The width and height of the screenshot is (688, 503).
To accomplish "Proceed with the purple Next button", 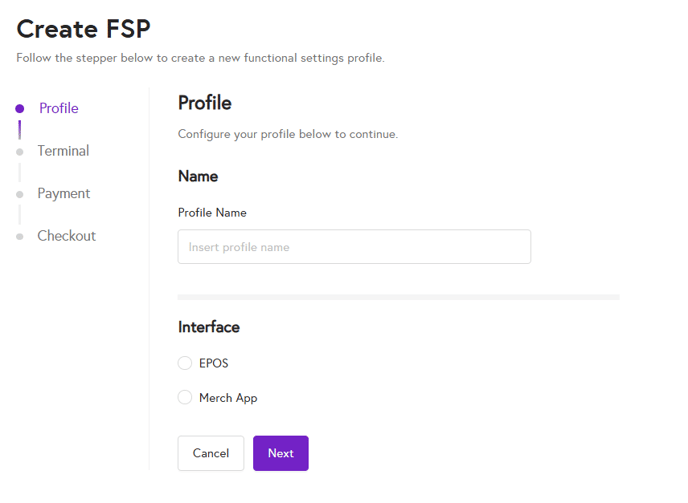I will (281, 453).
